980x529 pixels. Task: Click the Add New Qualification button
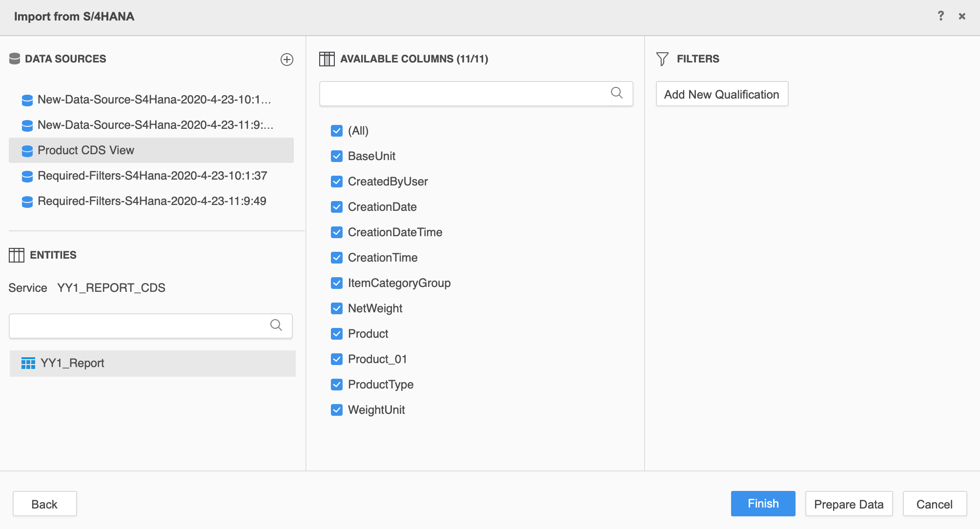point(722,94)
